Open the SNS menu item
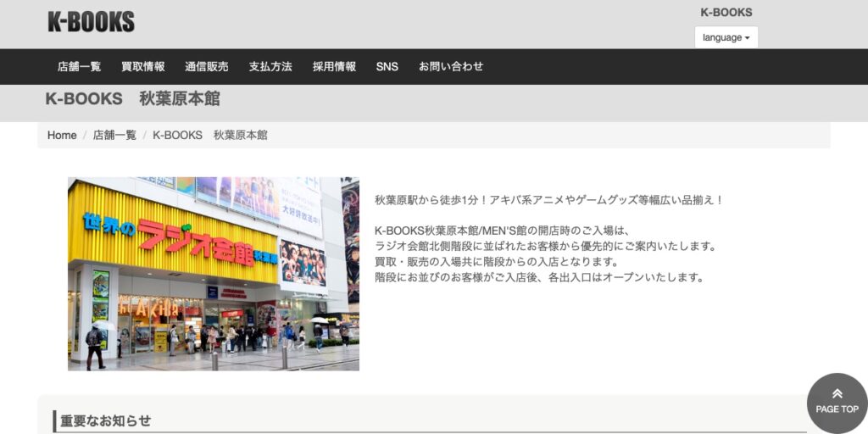Screen dimensions: 868x434 point(387,66)
